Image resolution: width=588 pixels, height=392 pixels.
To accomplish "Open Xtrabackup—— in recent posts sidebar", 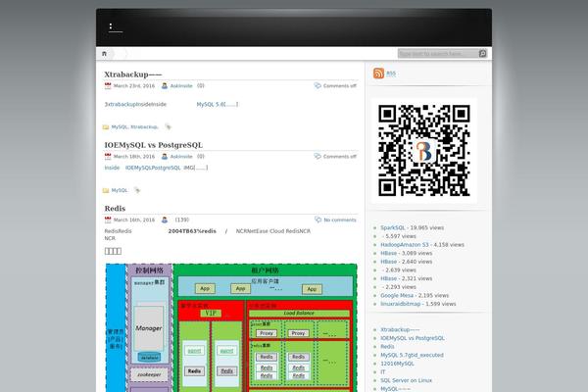I will pos(400,329).
